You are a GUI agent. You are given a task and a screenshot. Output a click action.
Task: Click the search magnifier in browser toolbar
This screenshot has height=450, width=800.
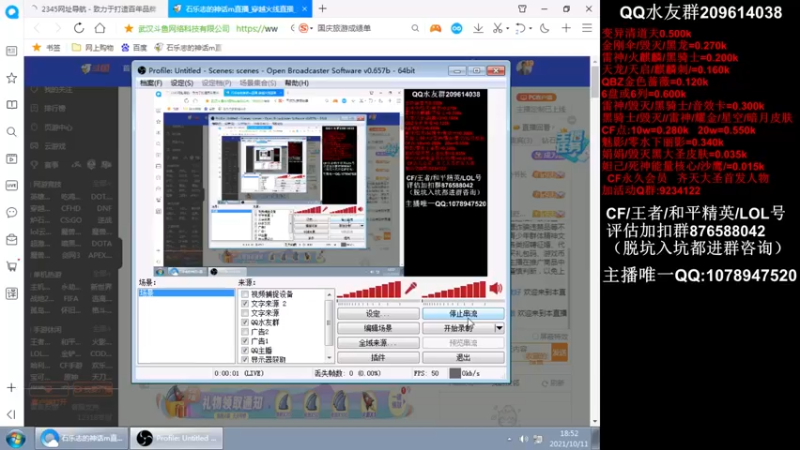click(x=415, y=28)
